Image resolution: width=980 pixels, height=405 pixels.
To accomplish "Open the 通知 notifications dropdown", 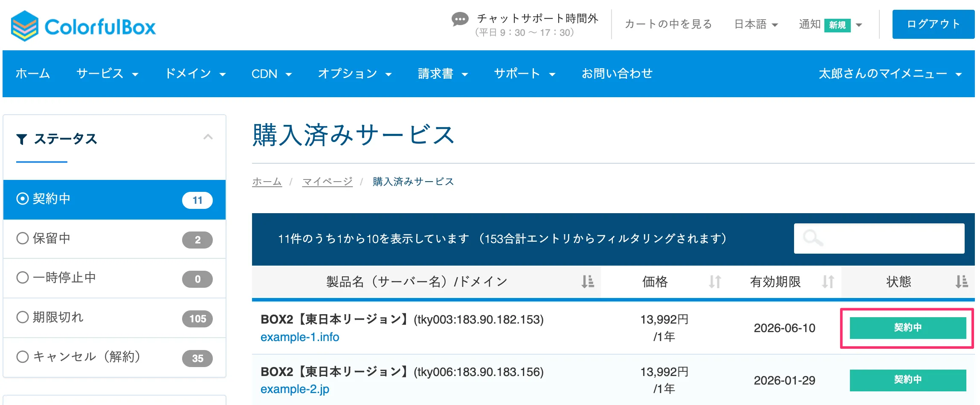I will (x=830, y=24).
